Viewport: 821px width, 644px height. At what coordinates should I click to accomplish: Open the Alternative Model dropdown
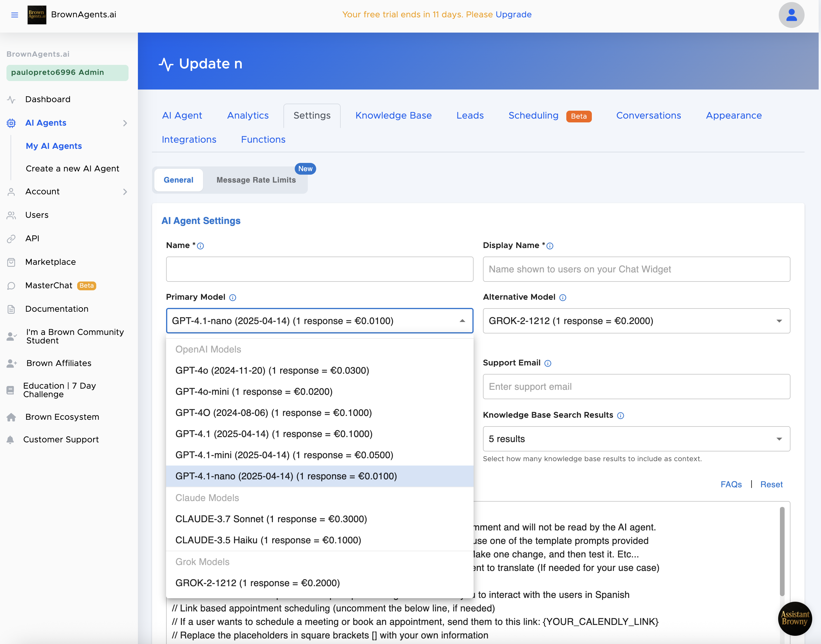click(x=636, y=321)
